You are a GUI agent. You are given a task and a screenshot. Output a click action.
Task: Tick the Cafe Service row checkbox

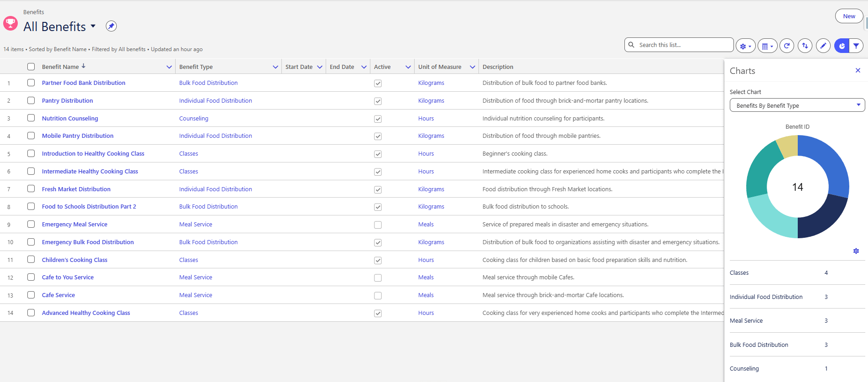[31, 295]
